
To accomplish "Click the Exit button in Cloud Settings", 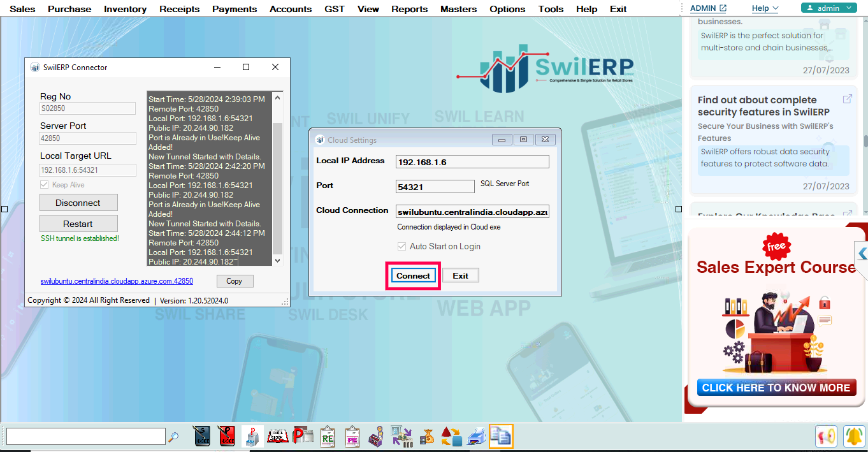I will coord(460,275).
